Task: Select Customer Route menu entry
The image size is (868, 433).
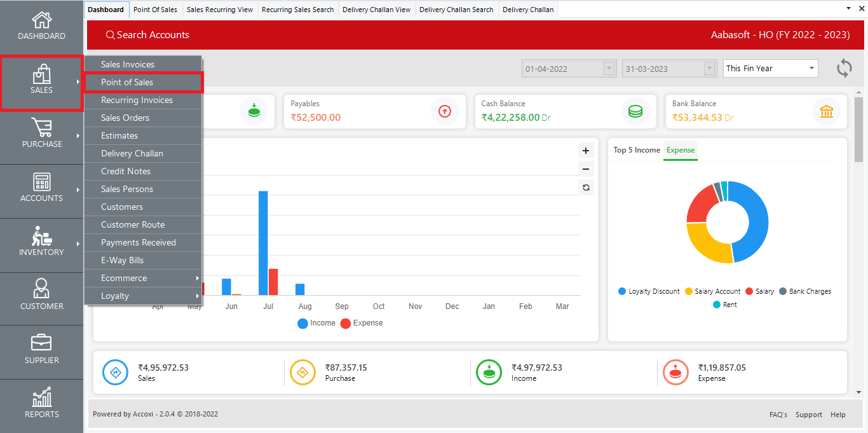Action: [143, 224]
